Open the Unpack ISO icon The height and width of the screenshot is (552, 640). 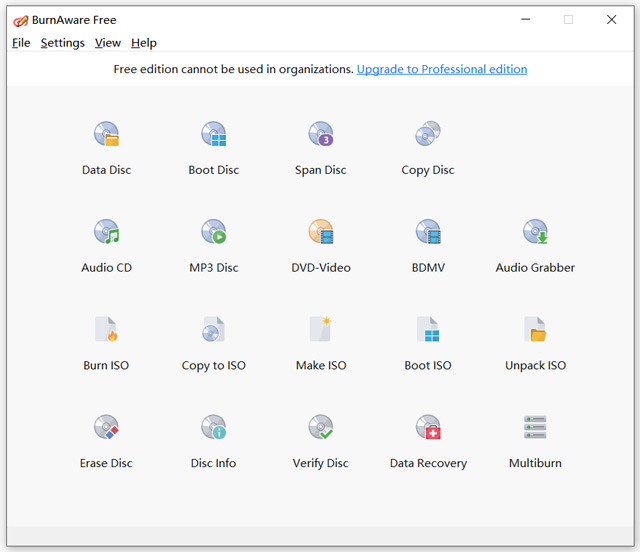click(535, 329)
